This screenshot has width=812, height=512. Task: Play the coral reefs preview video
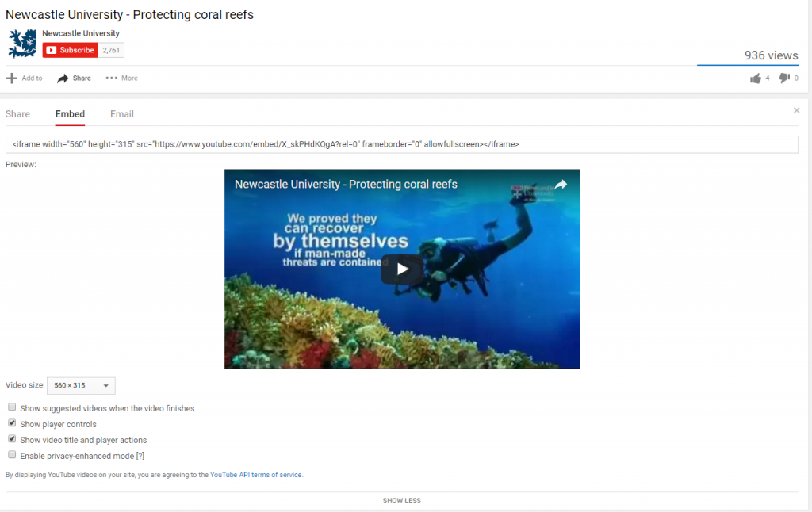[402, 269]
